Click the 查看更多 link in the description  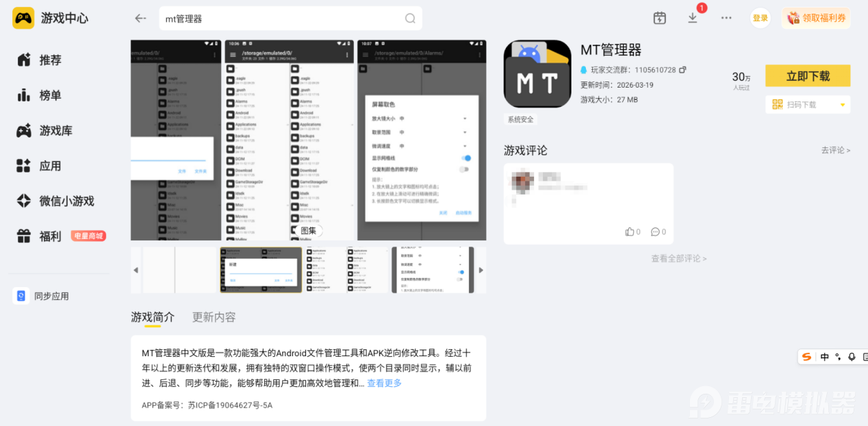coord(384,383)
